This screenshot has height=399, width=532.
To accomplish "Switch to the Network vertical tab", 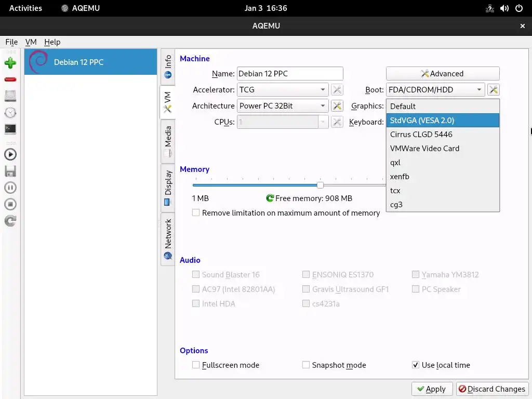I will pyautogui.click(x=168, y=239).
